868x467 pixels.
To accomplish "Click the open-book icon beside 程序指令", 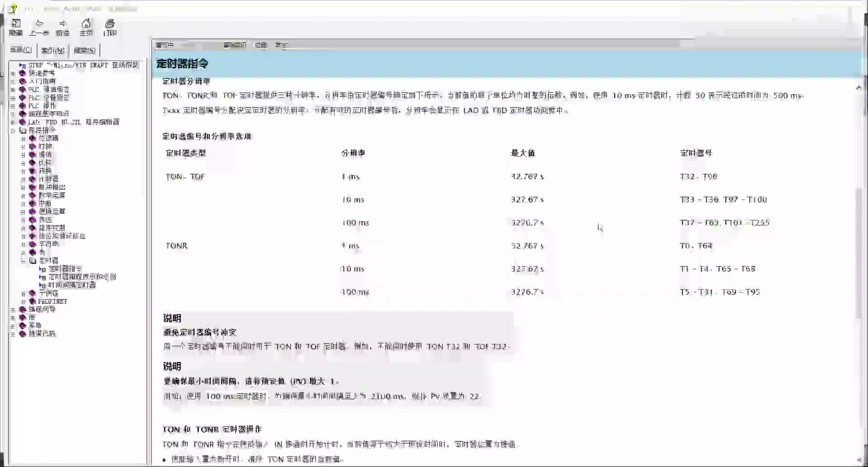I will tap(23, 130).
